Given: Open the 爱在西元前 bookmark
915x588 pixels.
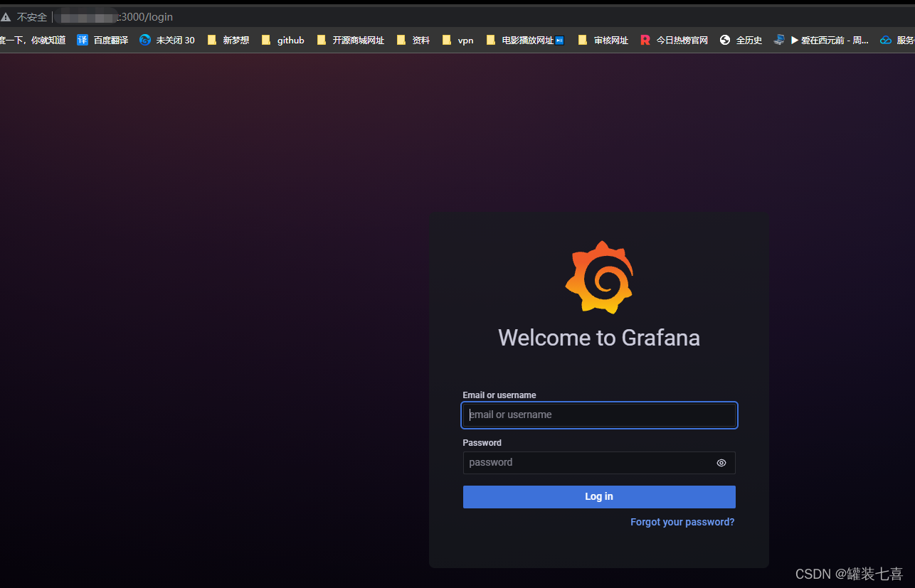Looking at the screenshot, I should tap(821, 40).
